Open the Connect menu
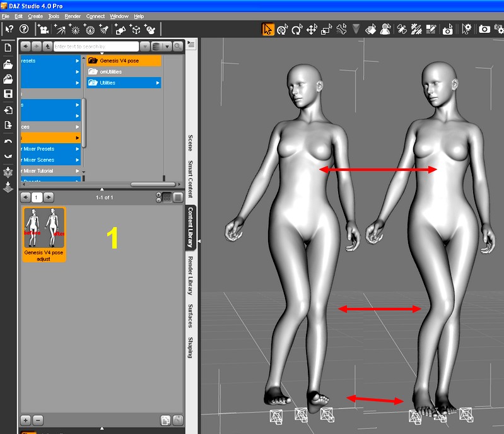This screenshot has height=434, width=504. pyautogui.click(x=95, y=16)
